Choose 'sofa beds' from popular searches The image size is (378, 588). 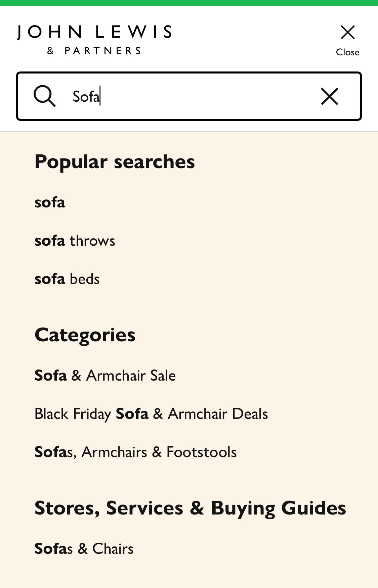click(x=67, y=278)
